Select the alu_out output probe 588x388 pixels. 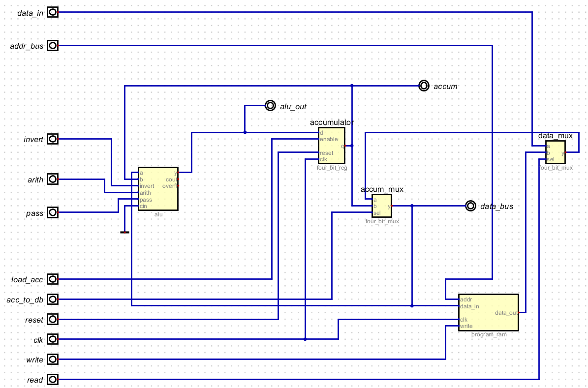(x=270, y=105)
